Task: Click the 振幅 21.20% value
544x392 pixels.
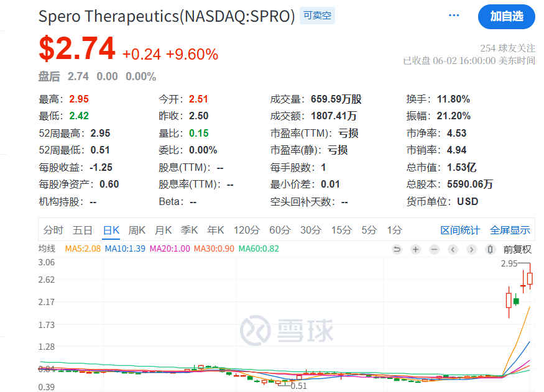Action: point(453,116)
